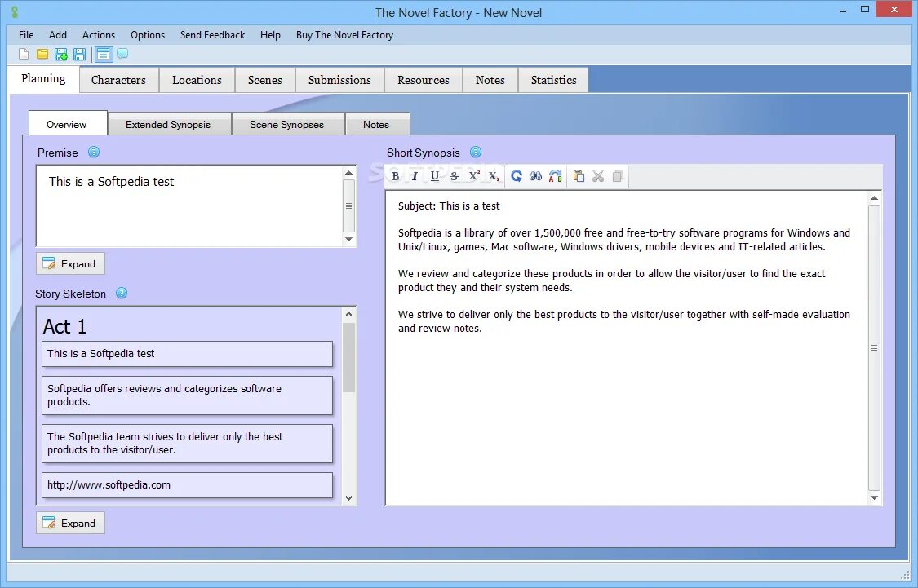Open the Premise help question icon
Image resolution: width=918 pixels, height=588 pixels.
coord(94,153)
